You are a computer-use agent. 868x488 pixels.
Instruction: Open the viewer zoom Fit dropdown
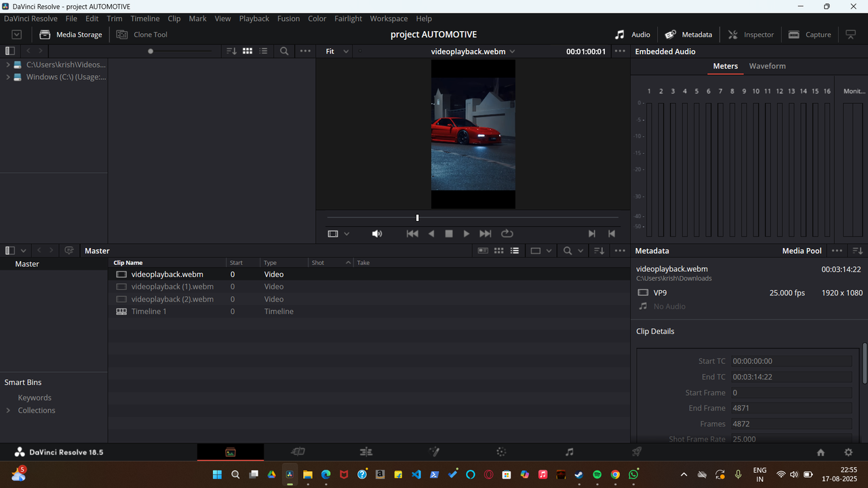[335, 50]
